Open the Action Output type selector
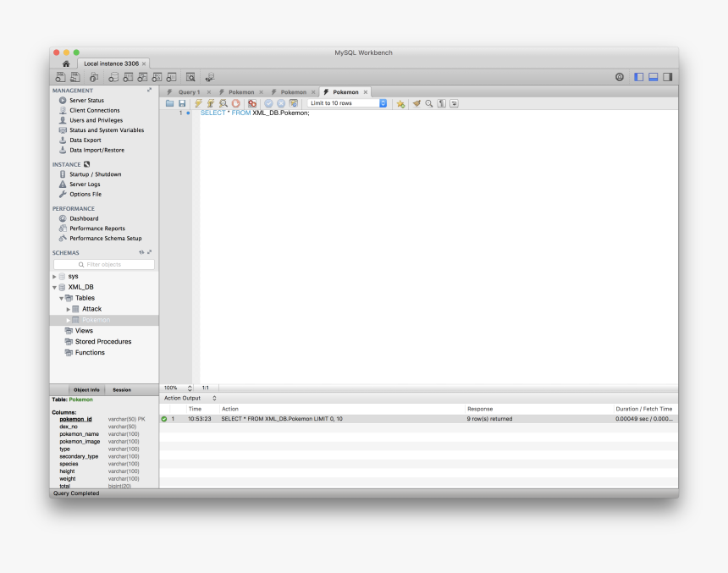Screen dimensions: 728x573 point(213,398)
